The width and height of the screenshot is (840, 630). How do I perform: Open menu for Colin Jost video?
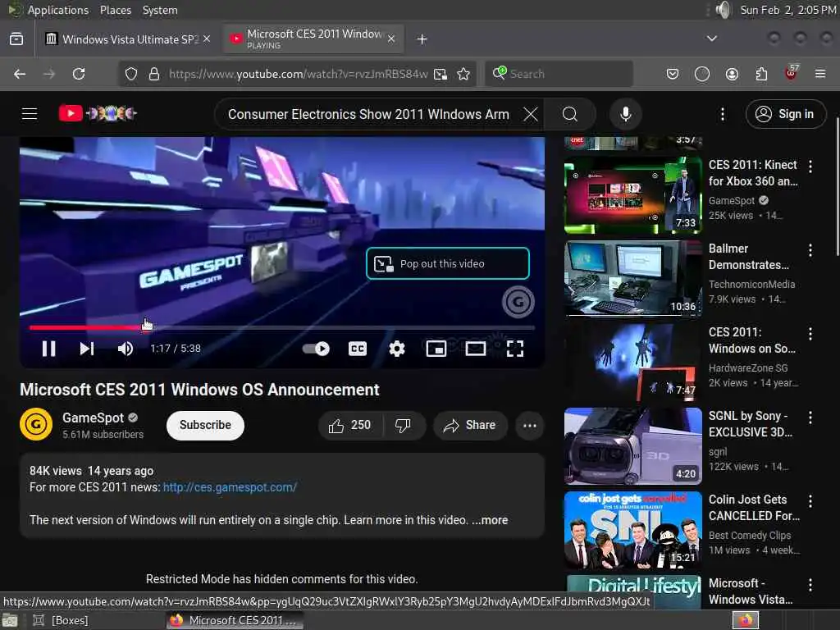[x=810, y=501]
